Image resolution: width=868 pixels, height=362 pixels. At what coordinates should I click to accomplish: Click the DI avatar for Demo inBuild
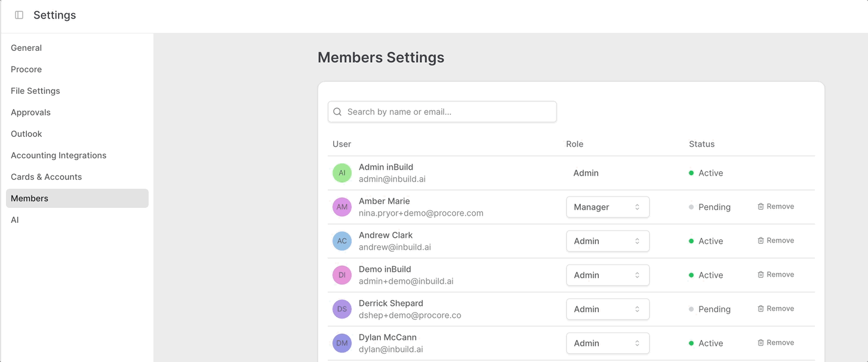(342, 275)
